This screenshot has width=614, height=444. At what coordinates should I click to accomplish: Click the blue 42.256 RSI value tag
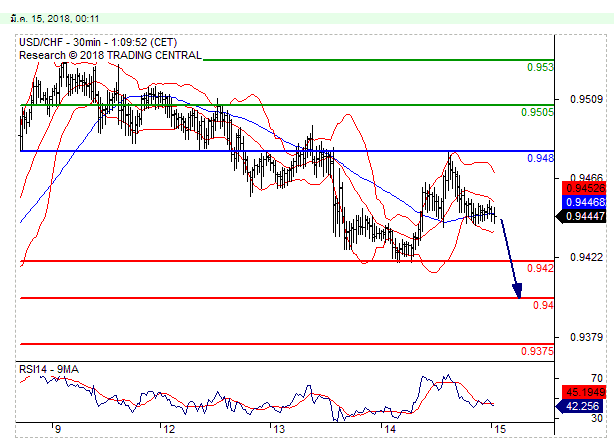[x=581, y=406]
